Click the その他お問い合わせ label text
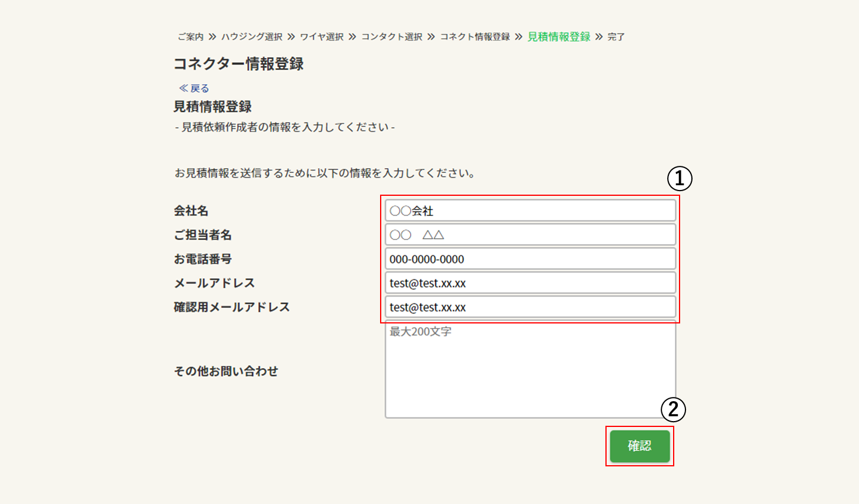This screenshot has height=504, width=859. pyautogui.click(x=226, y=371)
